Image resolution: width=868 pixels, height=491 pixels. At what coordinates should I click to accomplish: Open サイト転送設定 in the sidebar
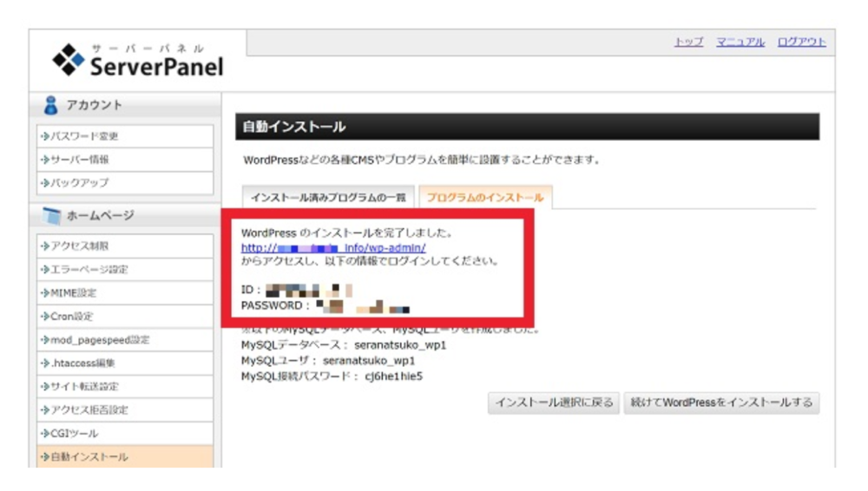click(125, 386)
